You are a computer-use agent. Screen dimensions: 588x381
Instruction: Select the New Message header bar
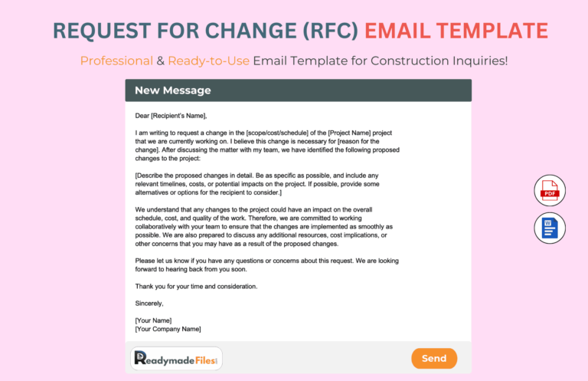298,90
